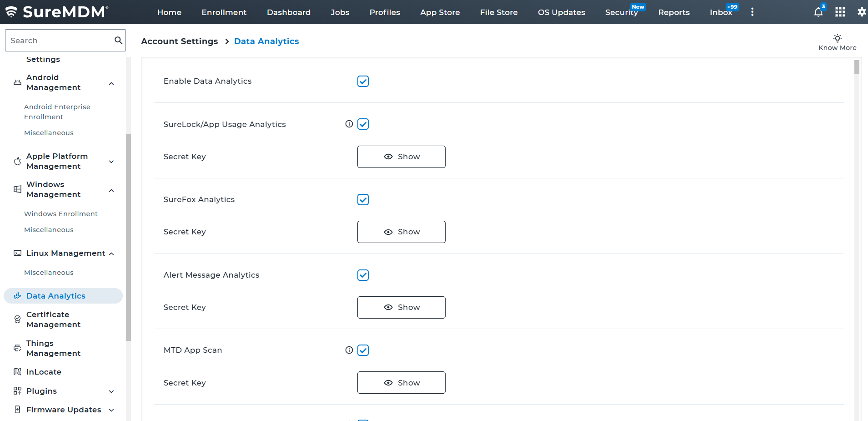Image resolution: width=868 pixels, height=421 pixels.
Task: Open the notifications bell icon
Action: tap(818, 12)
